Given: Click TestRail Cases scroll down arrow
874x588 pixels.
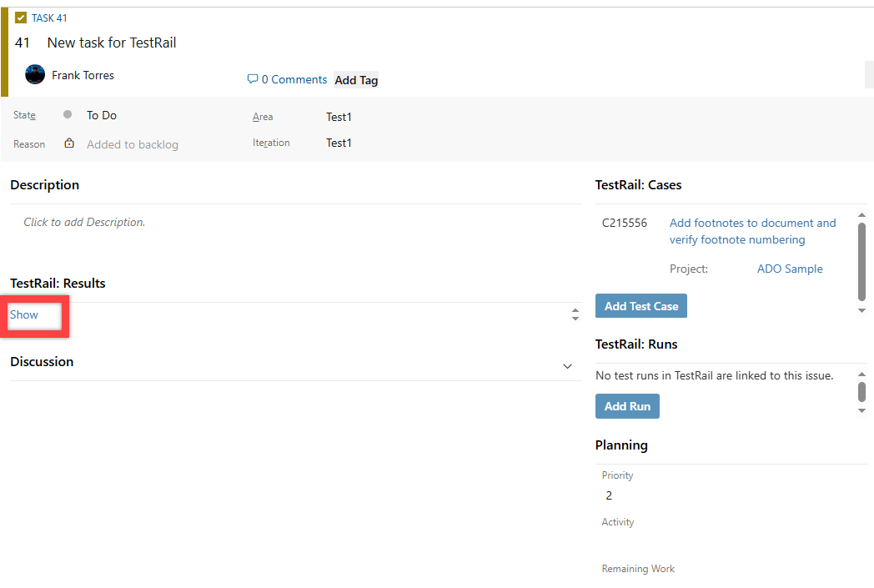Looking at the screenshot, I should 861,310.
